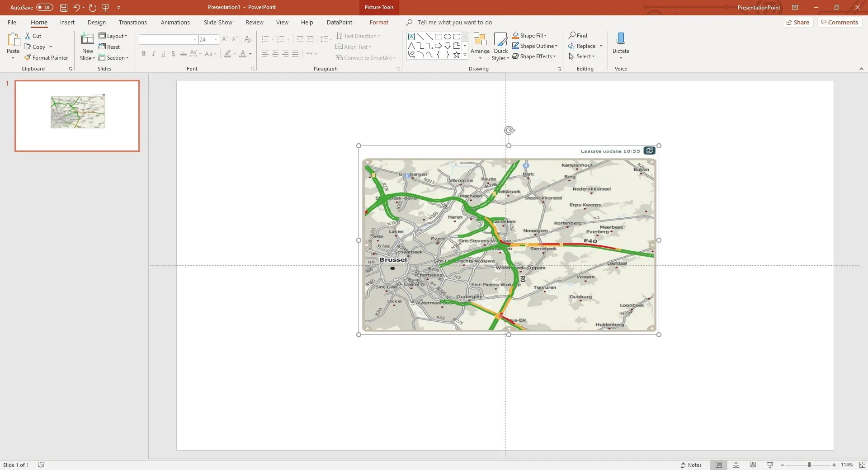Toggle the Notes pane
Image resolution: width=868 pixels, height=470 pixels.
(x=691, y=465)
